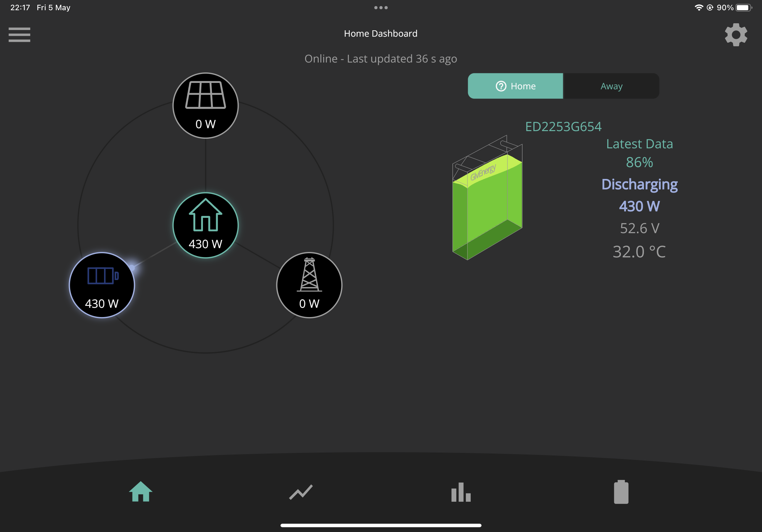Open the hamburger menu
Screen dimensions: 762x532
19,35
